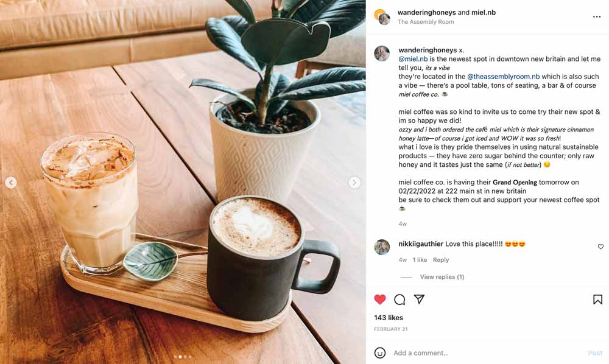The image size is (609, 364).
Task: View the 143 likes list
Action: click(389, 317)
